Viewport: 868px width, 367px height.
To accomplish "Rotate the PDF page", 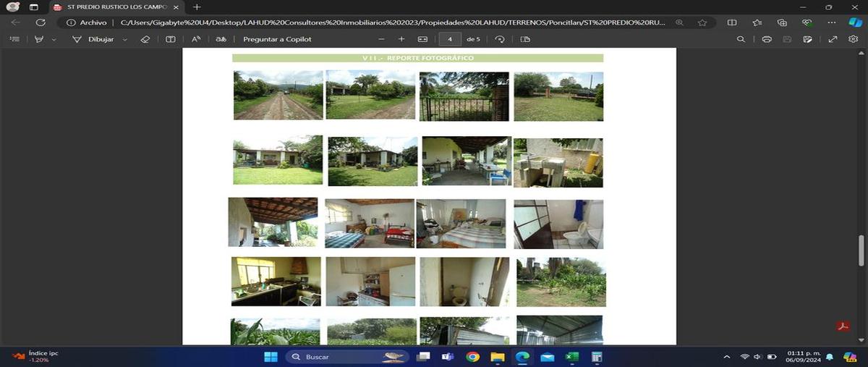I will 500,39.
